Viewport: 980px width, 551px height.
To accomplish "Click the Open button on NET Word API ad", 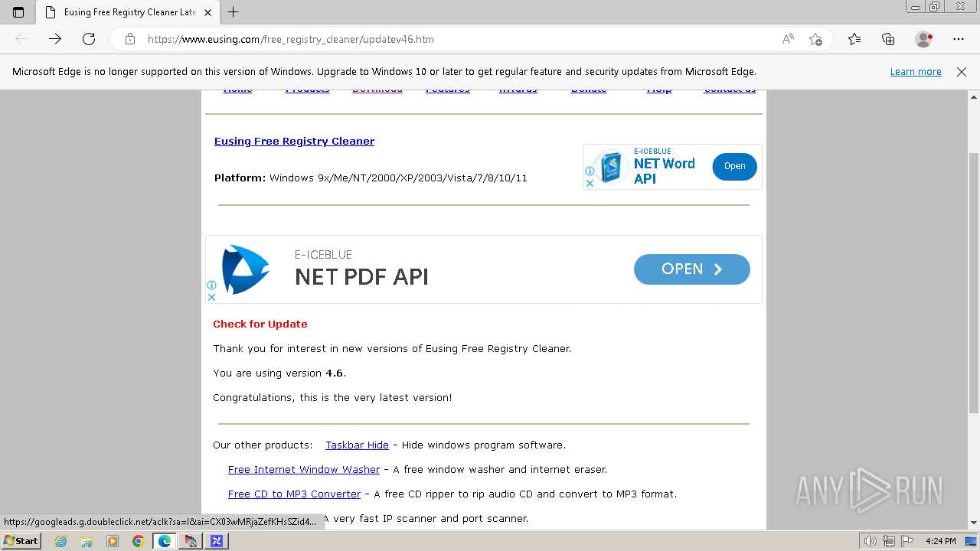I will pos(734,166).
